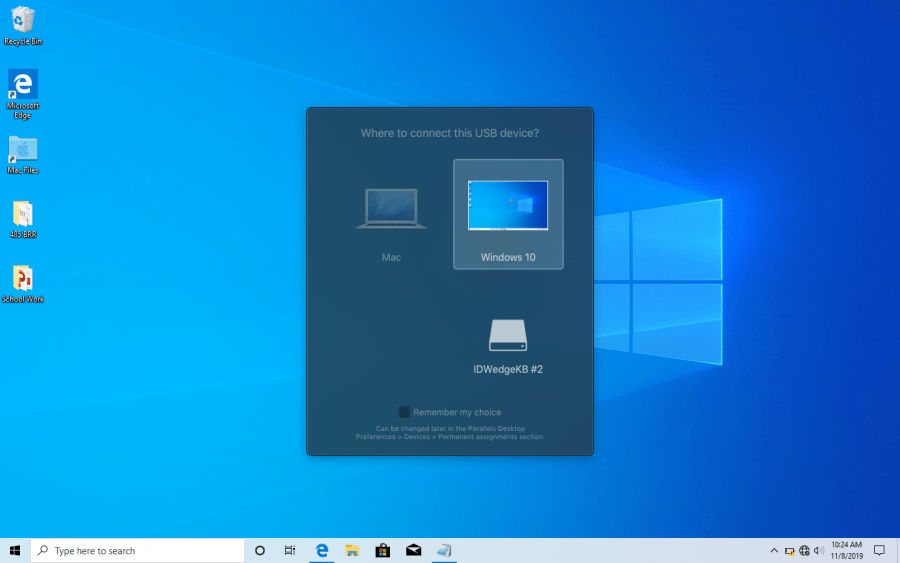Open the Recycle Bin desktop icon
Screen dimensions: 900x563
coord(23,25)
